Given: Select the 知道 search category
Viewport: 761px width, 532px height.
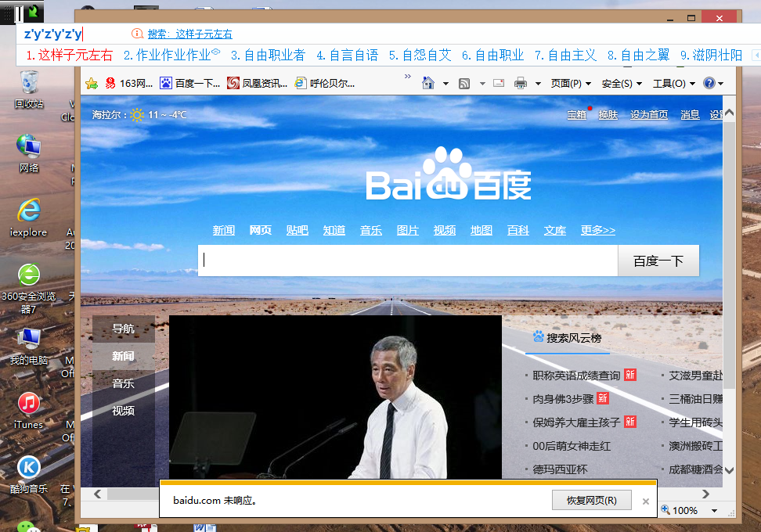Looking at the screenshot, I should [334, 230].
